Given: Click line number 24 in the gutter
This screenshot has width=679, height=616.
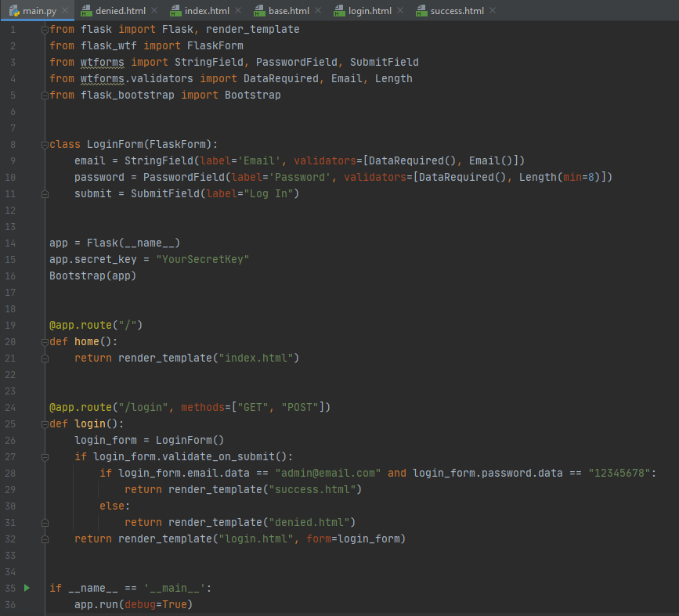Looking at the screenshot, I should coord(10,408).
